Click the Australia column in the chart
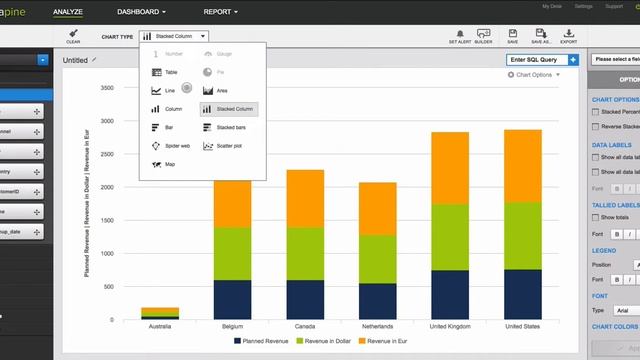 160,313
